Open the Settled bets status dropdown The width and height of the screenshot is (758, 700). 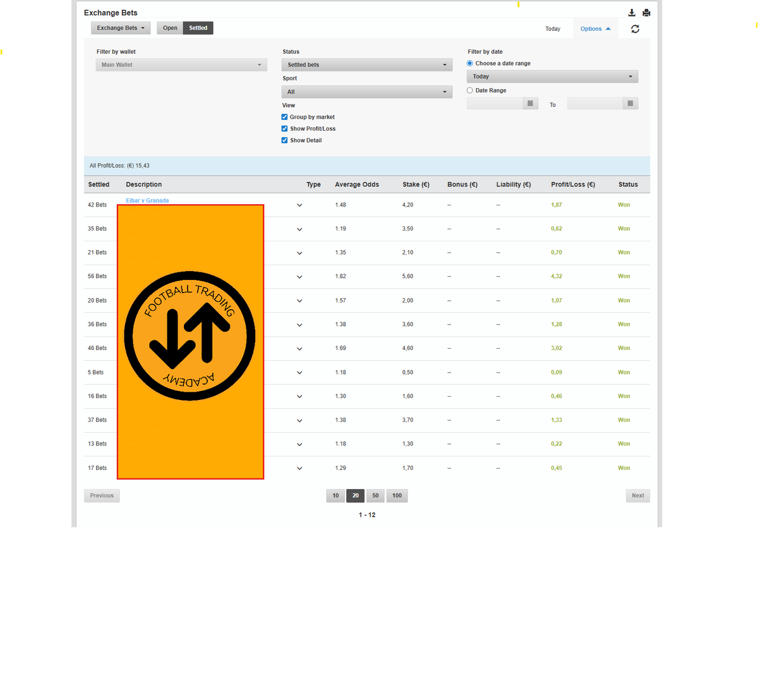pos(367,65)
